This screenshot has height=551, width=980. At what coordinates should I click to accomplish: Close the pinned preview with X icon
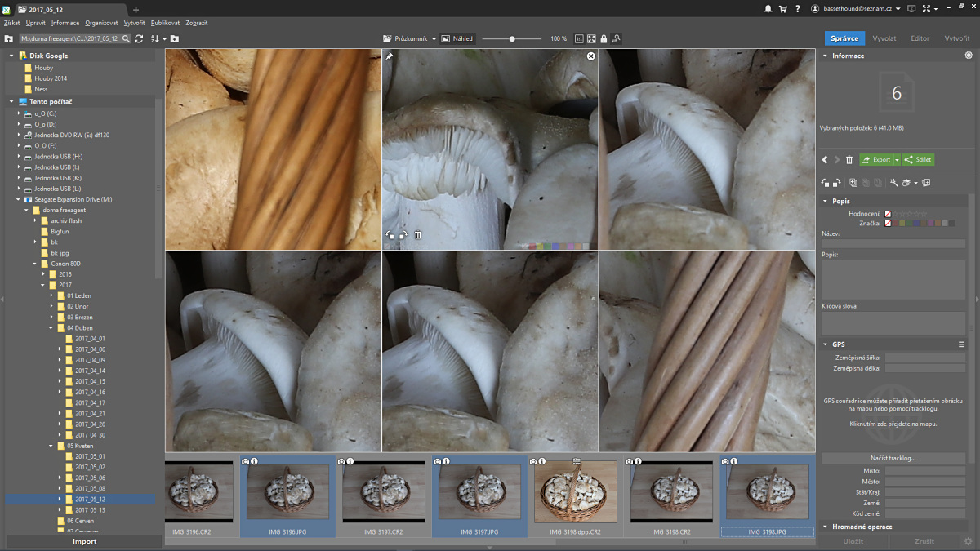pos(590,56)
